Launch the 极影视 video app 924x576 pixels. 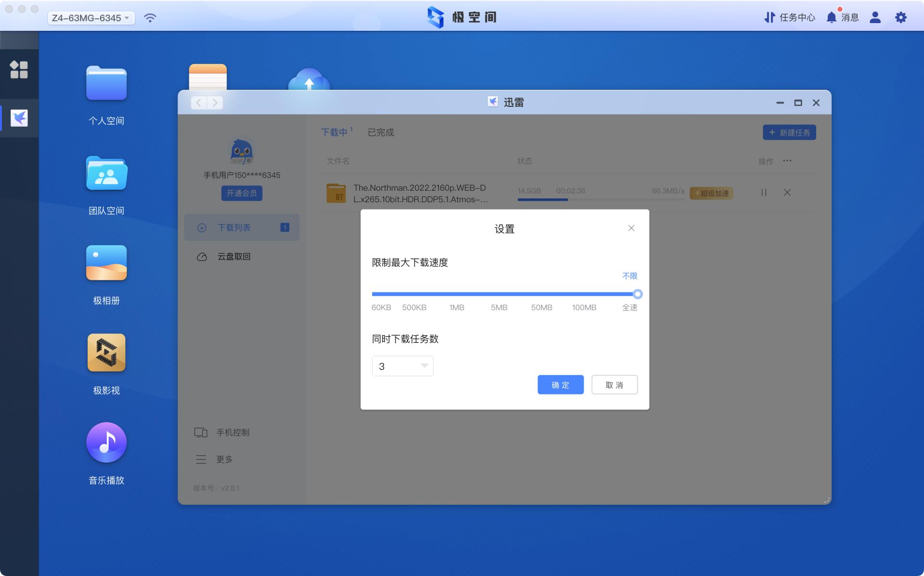pos(106,353)
